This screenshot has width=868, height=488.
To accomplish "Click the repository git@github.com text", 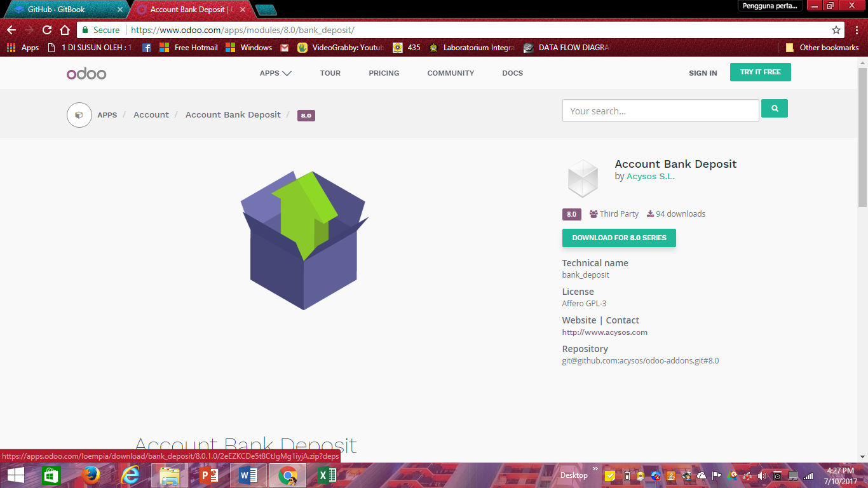I will click(x=641, y=361).
